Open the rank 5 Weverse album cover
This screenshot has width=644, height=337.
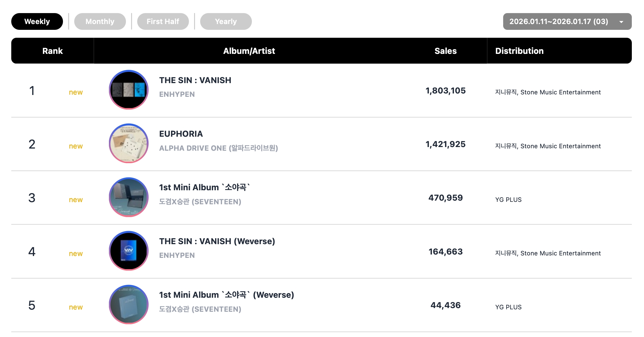tap(129, 304)
